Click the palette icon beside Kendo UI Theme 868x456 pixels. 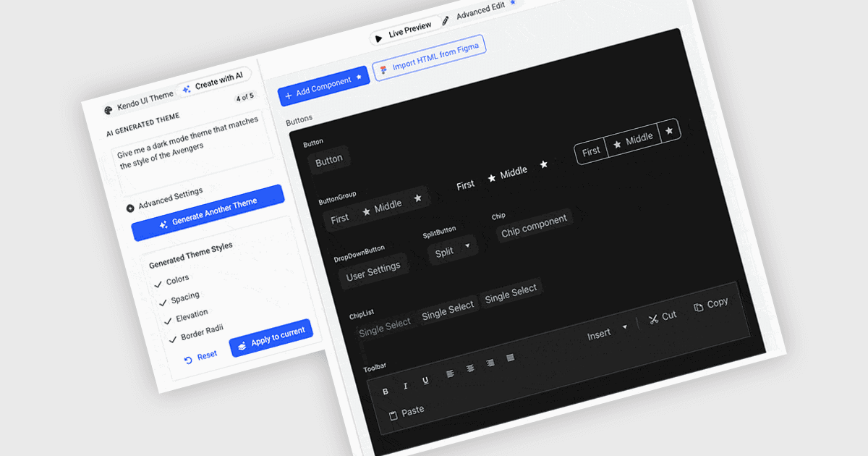(x=109, y=110)
